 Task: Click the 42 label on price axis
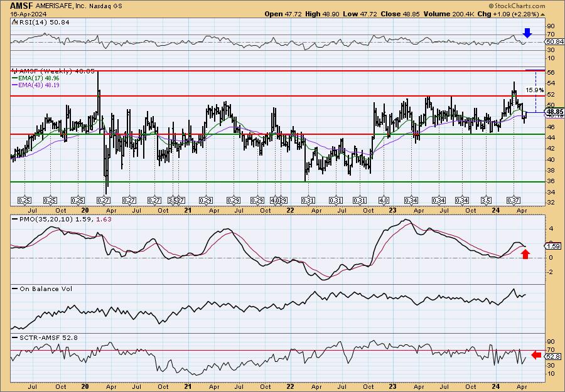click(551, 149)
